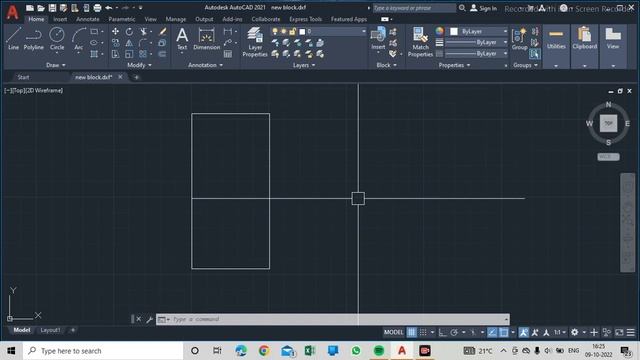Toggle Object Snap in the status bar

[504, 332]
